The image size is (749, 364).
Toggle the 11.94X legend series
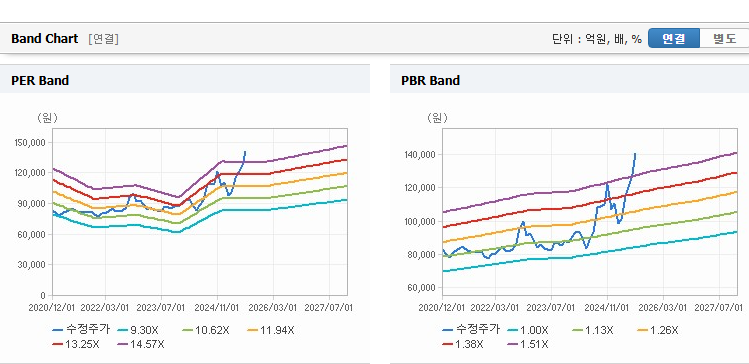[271, 330]
